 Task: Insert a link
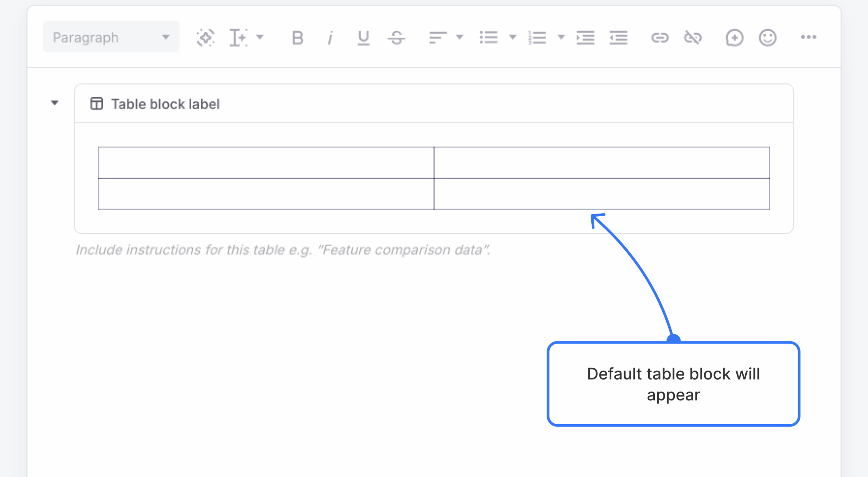pos(660,38)
